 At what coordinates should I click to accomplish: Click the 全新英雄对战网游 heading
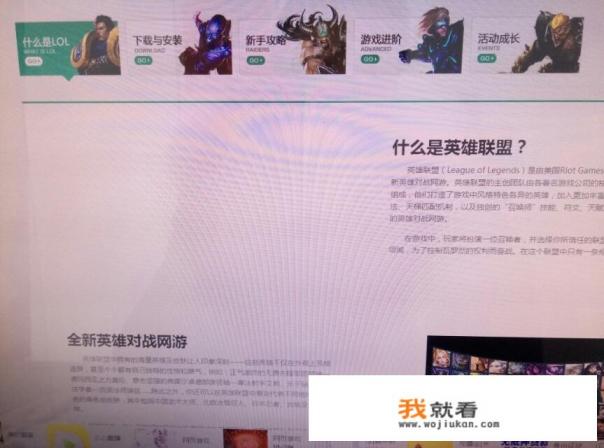(x=127, y=341)
